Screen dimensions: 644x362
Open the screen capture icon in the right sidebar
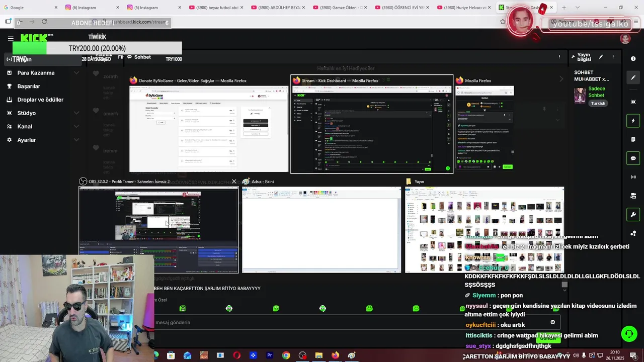coord(633,102)
